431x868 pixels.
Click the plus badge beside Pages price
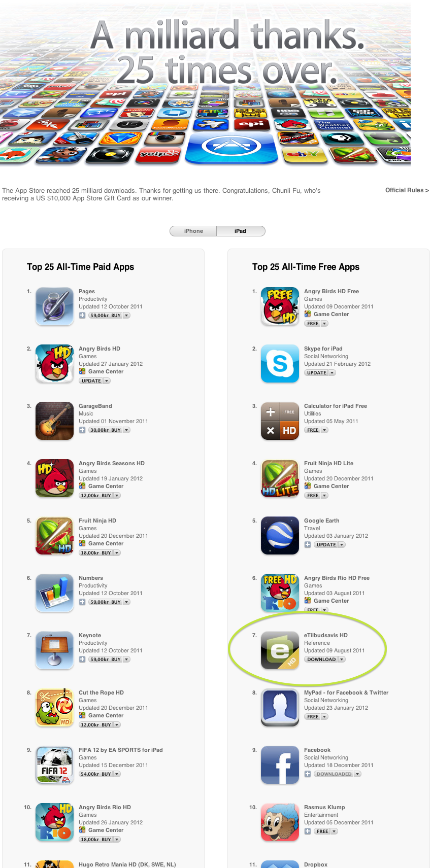click(82, 316)
